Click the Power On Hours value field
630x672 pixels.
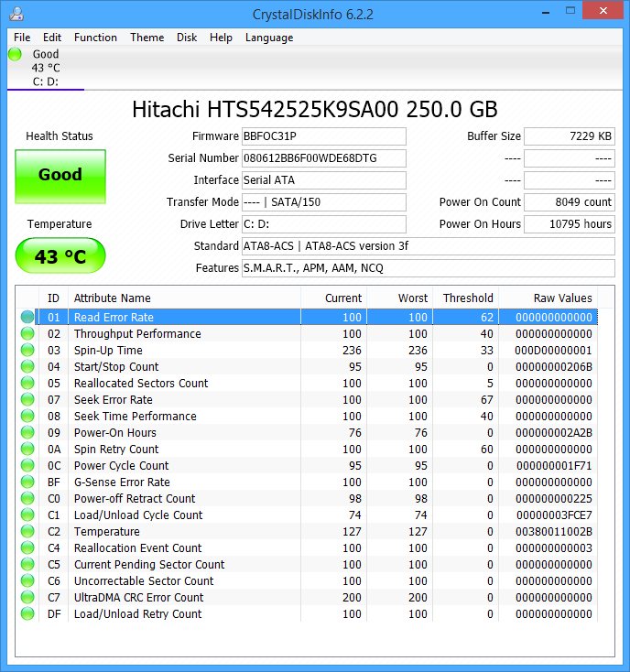tap(569, 224)
